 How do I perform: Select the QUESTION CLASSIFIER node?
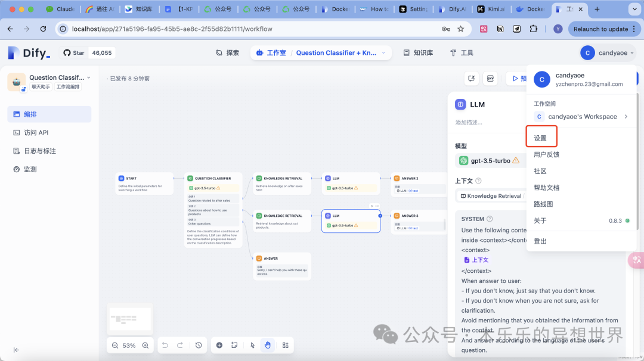[213, 210]
